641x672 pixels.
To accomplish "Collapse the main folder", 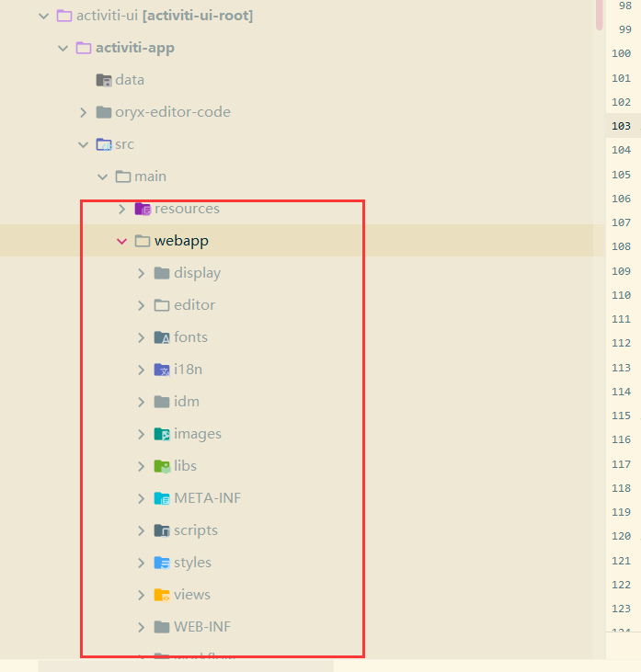I will coord(102,177).
